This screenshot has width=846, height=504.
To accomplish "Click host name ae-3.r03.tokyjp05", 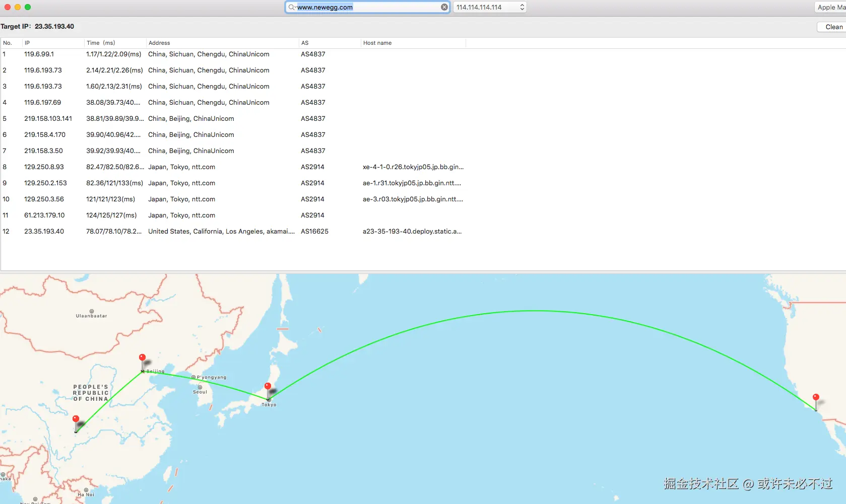I will click(413, 199).
